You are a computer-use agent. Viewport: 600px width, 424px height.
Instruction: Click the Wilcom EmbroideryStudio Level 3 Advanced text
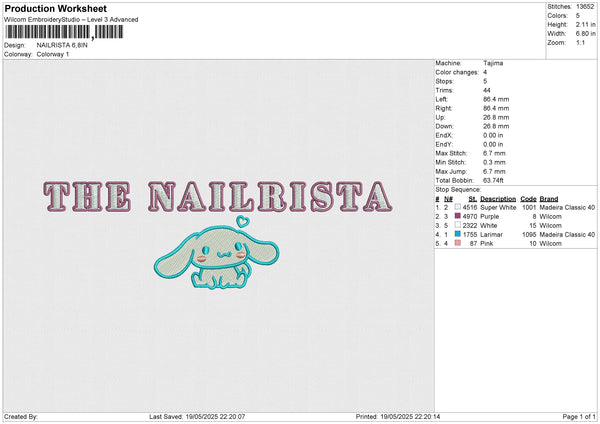click(x=71, y=20)
